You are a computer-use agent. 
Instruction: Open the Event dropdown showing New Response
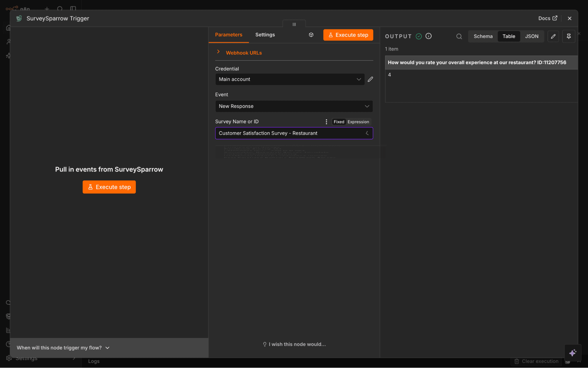click(x=294, y=106)
